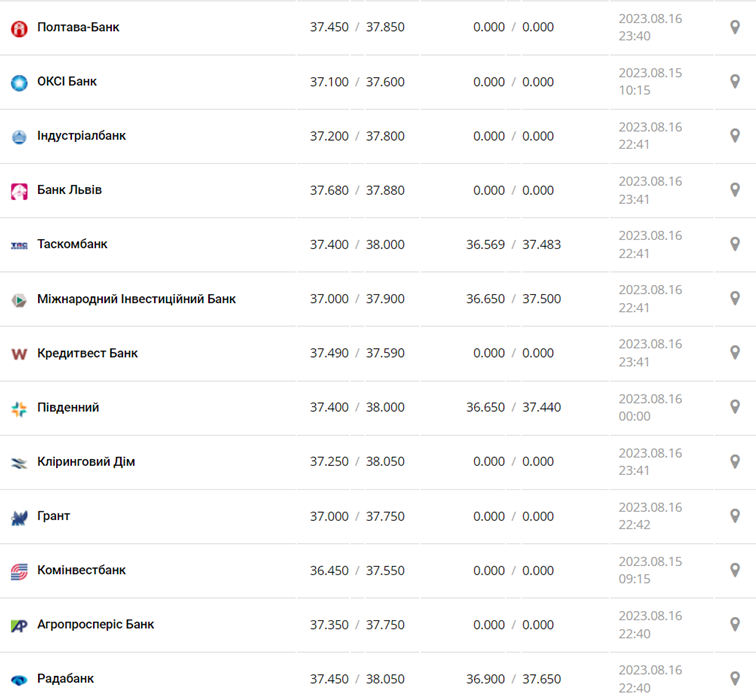Go to Комінвестбанк page
Screen dimensions: 756x700
tap(81, 570)
